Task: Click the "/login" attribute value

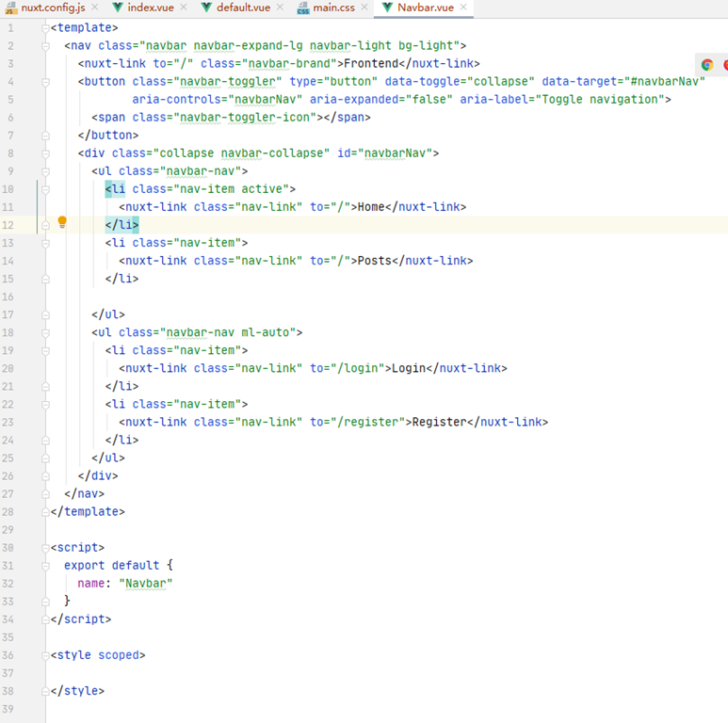Action: tap(358, 368)
